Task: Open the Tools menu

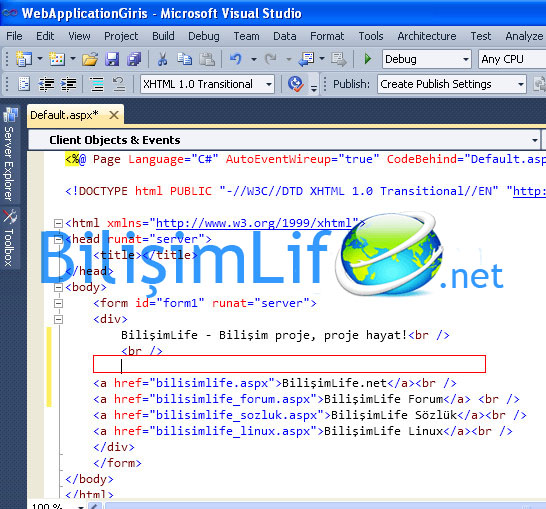Action: point(370,36)
